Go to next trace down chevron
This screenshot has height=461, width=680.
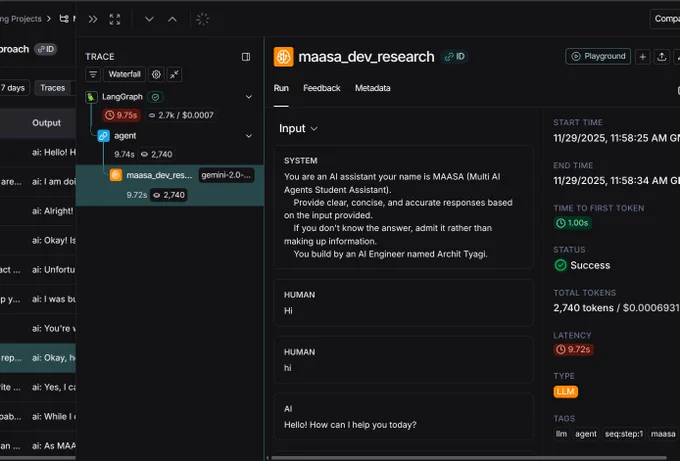point(149,19)
